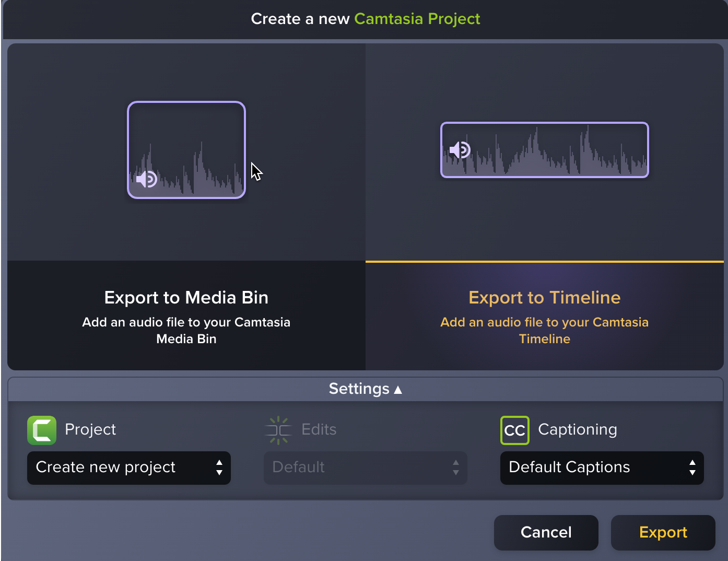The height and width of the screenshot is (561, 728).
Task: Click the CC Captioning icon
Action: coord(514,430)
